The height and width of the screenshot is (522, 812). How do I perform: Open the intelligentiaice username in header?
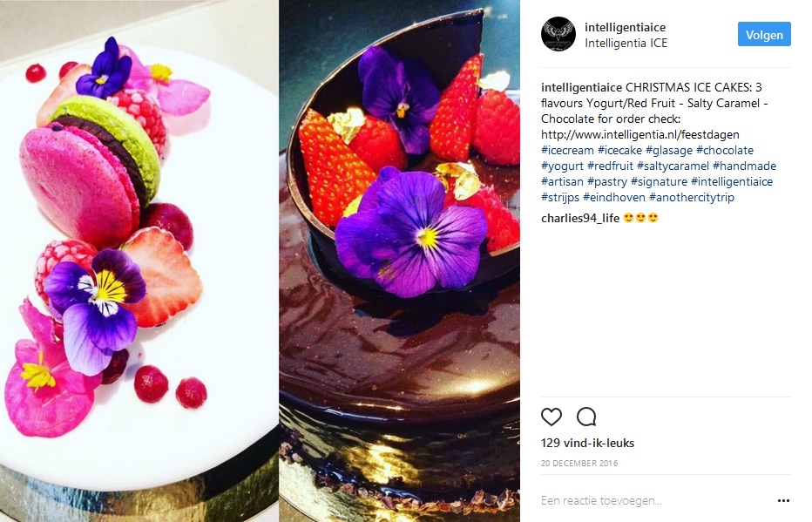point(625,27)
